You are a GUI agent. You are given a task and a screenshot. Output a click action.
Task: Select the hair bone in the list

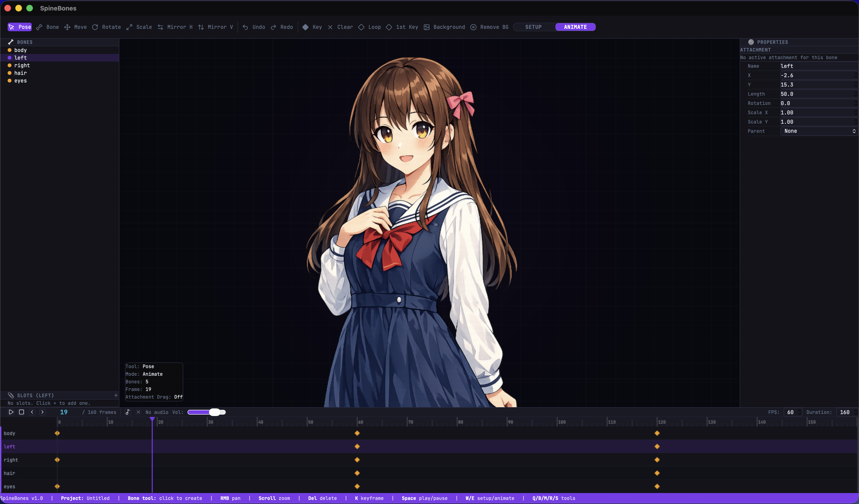20,73
